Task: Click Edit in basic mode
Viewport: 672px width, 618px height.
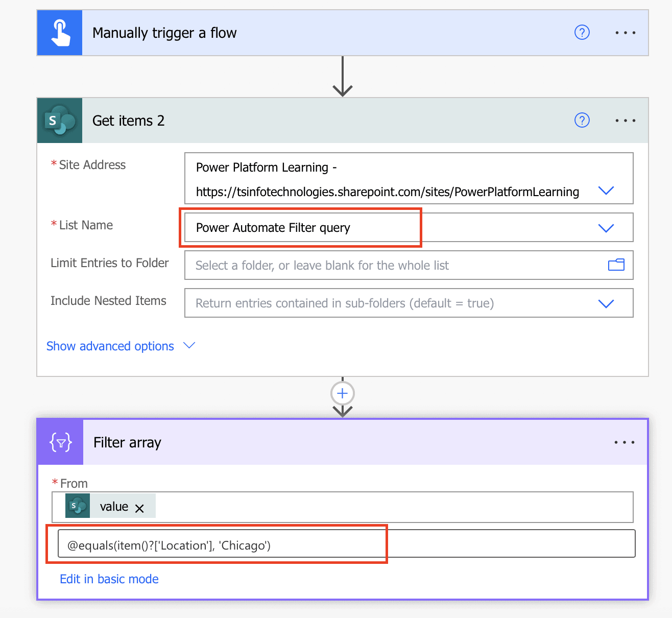Action: point(109,579)
